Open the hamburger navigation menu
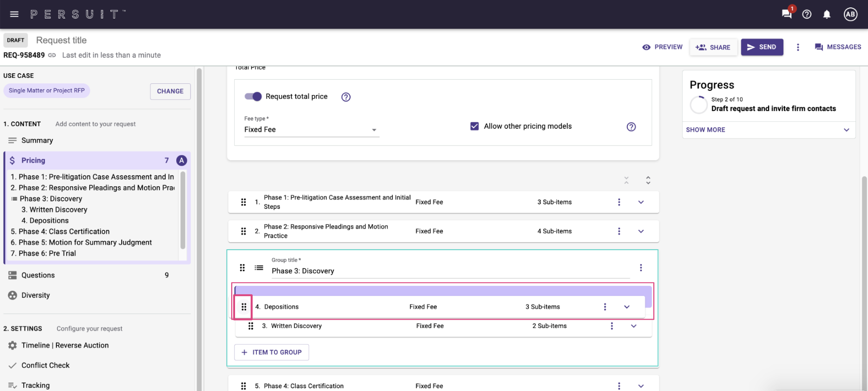The height and width of the screenshot is (391, 868). click(14, 14)
